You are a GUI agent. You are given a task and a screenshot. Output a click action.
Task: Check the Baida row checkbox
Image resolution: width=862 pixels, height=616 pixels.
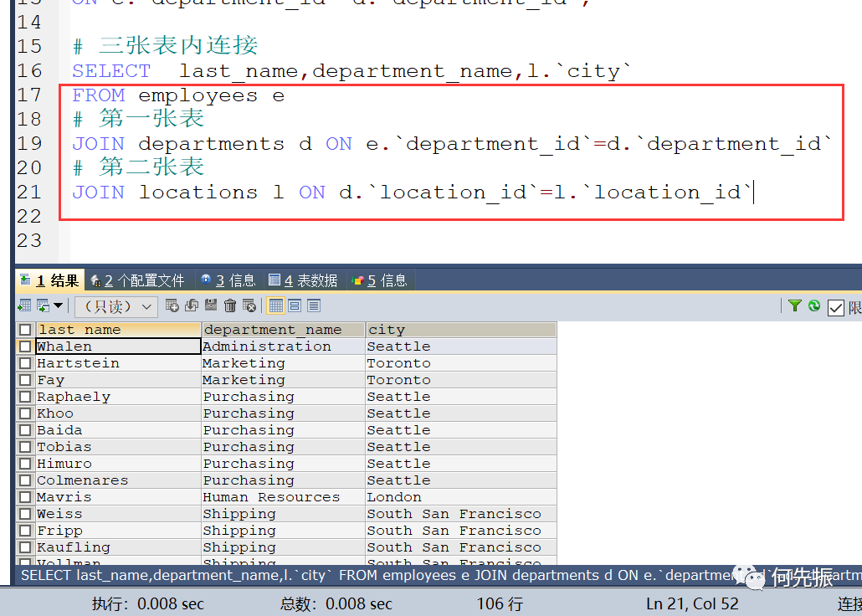click(25, 430)
